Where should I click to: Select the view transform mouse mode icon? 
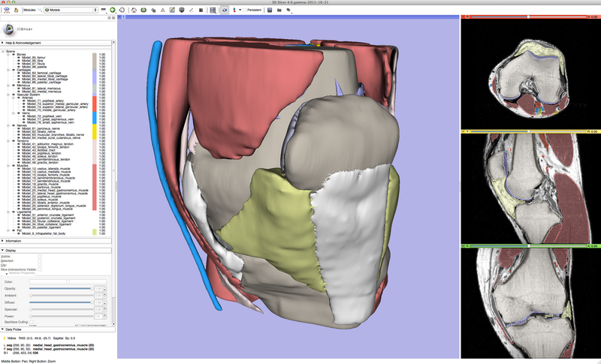pyautogui.click(x=225, y=10)
